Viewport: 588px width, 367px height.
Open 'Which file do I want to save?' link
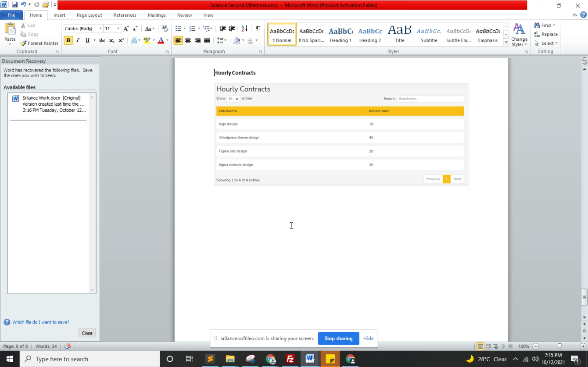pyautogui.click(x=41, y=322)
